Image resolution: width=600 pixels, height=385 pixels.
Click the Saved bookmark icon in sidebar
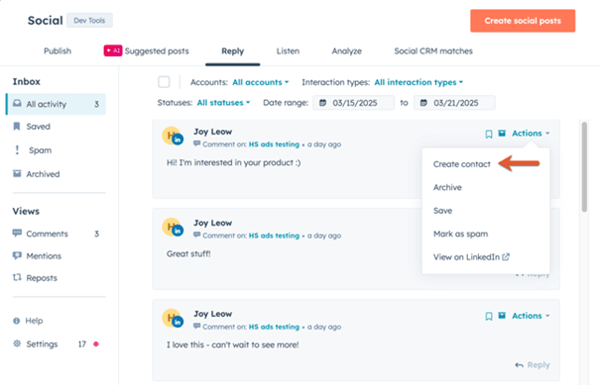click(17, 126)
